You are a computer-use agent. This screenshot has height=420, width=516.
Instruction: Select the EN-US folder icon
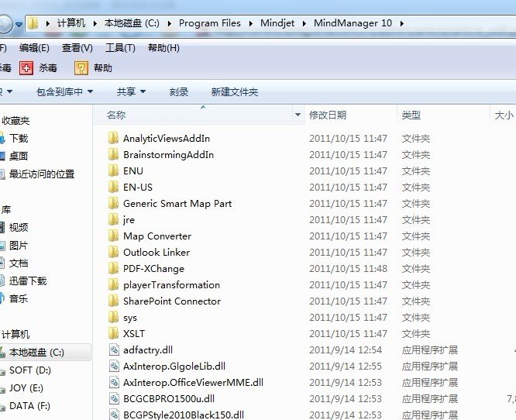[x=113, y=187]
